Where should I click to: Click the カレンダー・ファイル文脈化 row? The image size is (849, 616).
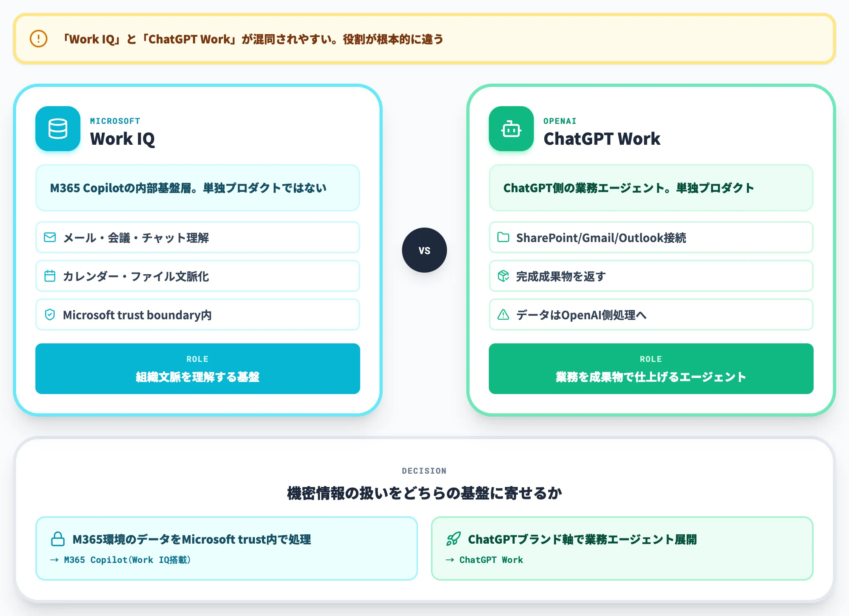click(198, 276)
